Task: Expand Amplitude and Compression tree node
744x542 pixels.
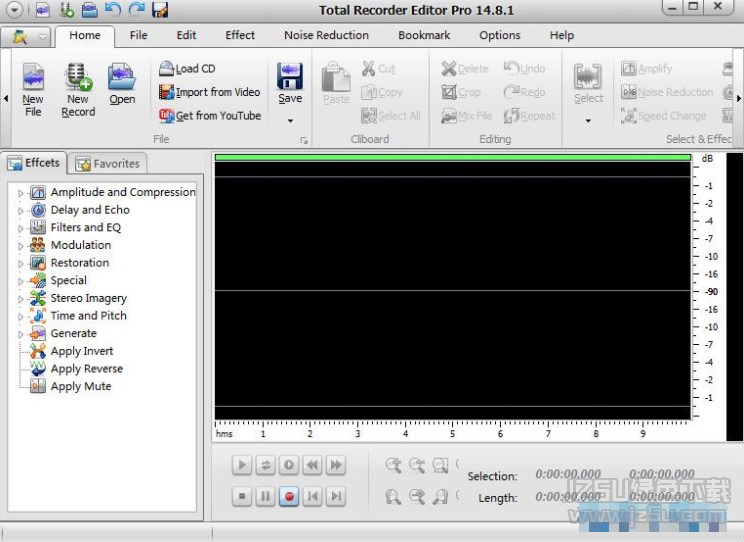Action: click(x=20, y=193)
